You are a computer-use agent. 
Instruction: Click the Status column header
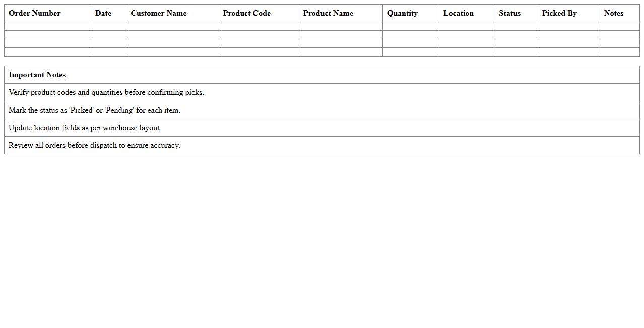509,13
